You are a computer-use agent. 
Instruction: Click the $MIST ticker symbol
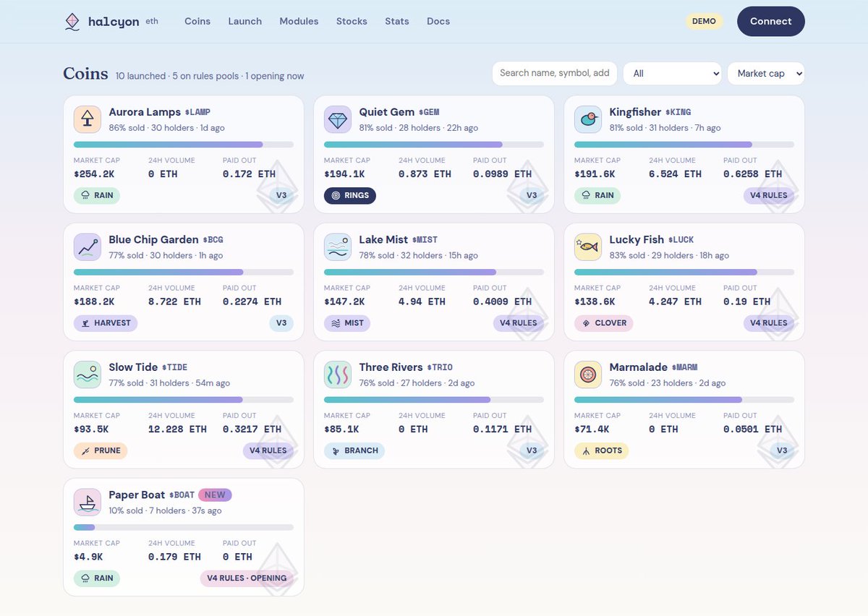[425, 240]
